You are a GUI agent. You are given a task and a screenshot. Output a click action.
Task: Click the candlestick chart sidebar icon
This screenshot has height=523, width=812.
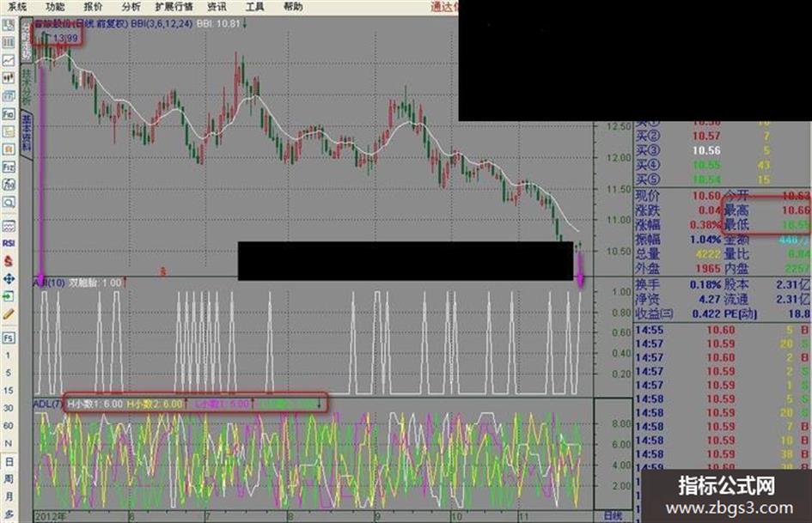(9, 77)
